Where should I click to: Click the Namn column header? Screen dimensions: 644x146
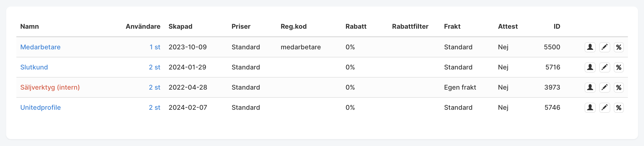pyautogui.click(x=29, y=26)
